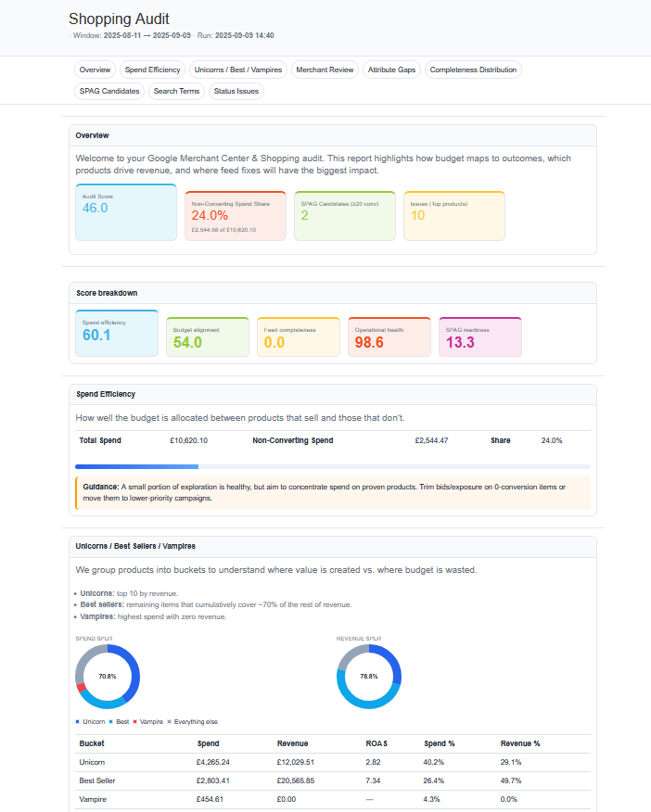This screenshot has height=812, width=651.
Task: Click the SPAG readiness 13.3 tile
Action: 479,336
